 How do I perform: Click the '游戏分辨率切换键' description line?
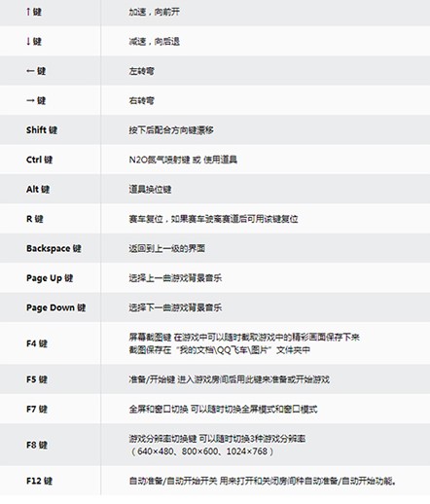(x=217, y=439)
